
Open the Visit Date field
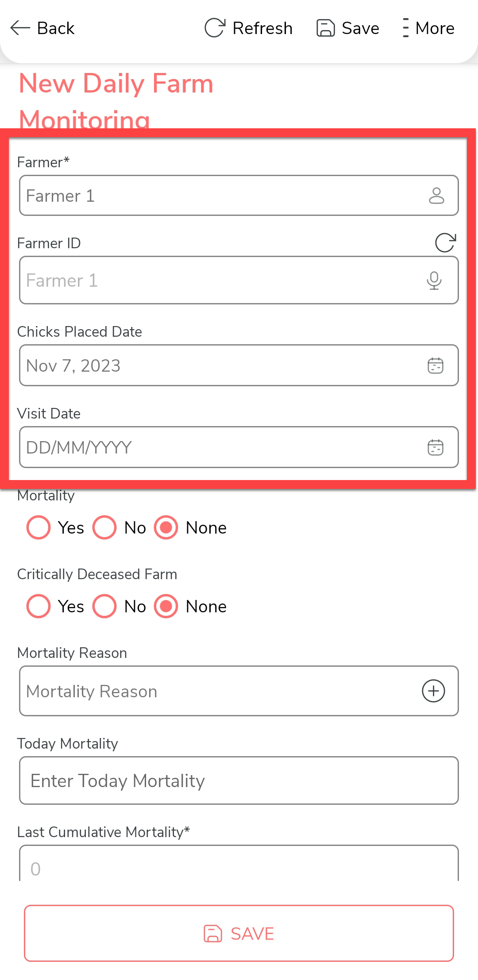(221, 447)
